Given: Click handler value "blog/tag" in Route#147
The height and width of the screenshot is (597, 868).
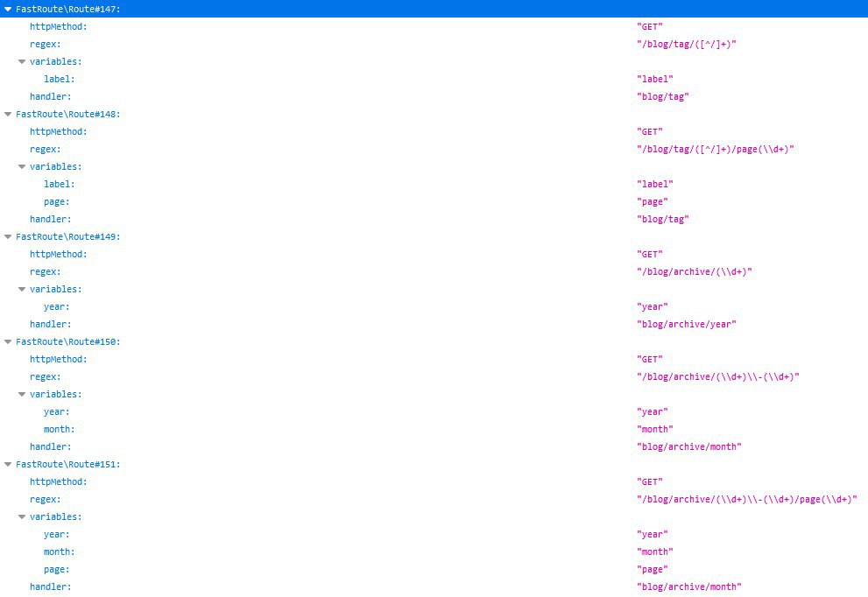Looking at the screenshot, I should [x=663, y=97].
